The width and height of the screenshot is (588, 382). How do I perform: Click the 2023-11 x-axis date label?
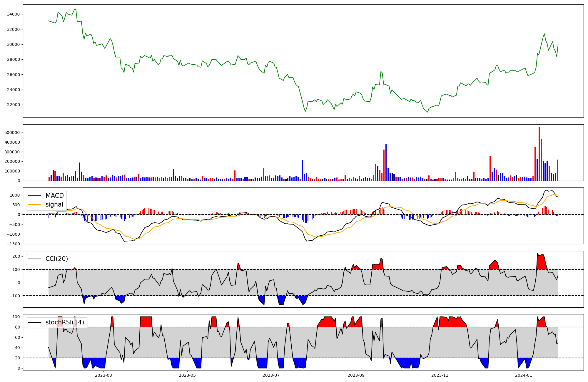coord(440,375)
